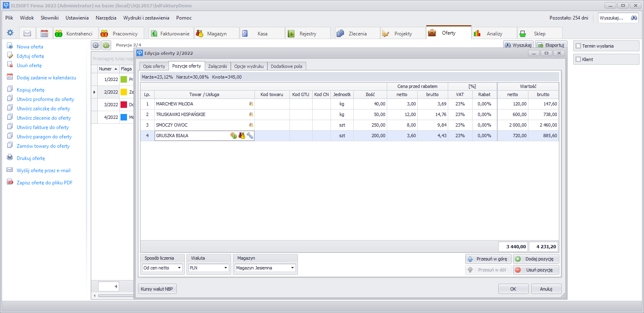The height and width of the screenshot is (313, 644).
Task: Click the wrench icon in GRUSZKA BIAŁA row
Action: [x=250, y=136]
